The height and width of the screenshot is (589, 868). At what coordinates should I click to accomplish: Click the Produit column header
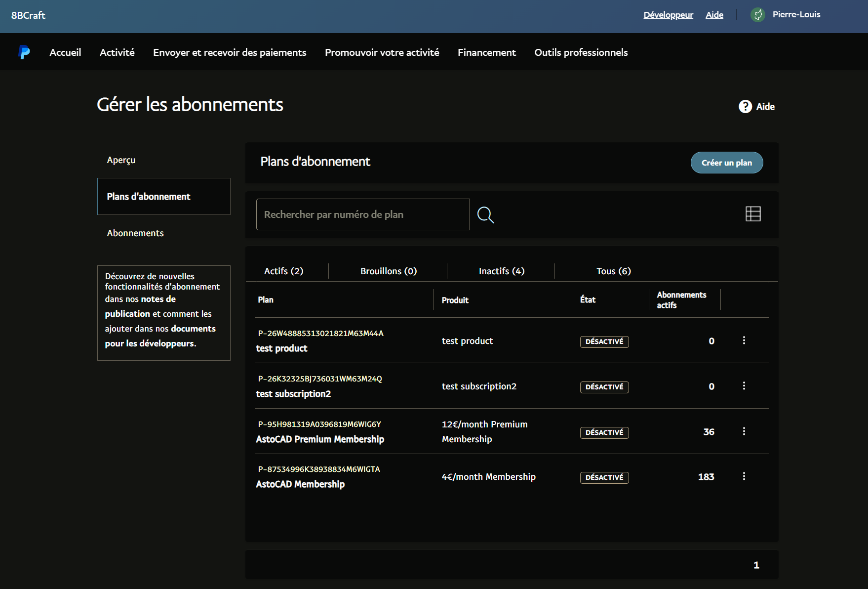[x=455, y=300]
